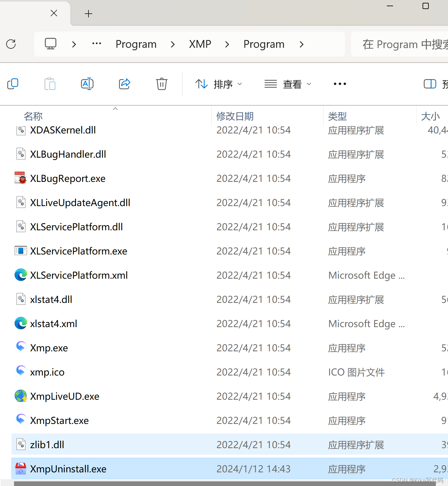Open a new tab with plus button
The height and width of the screenshot is (486, 448).
pyautogui.click(x=88, y=14)
